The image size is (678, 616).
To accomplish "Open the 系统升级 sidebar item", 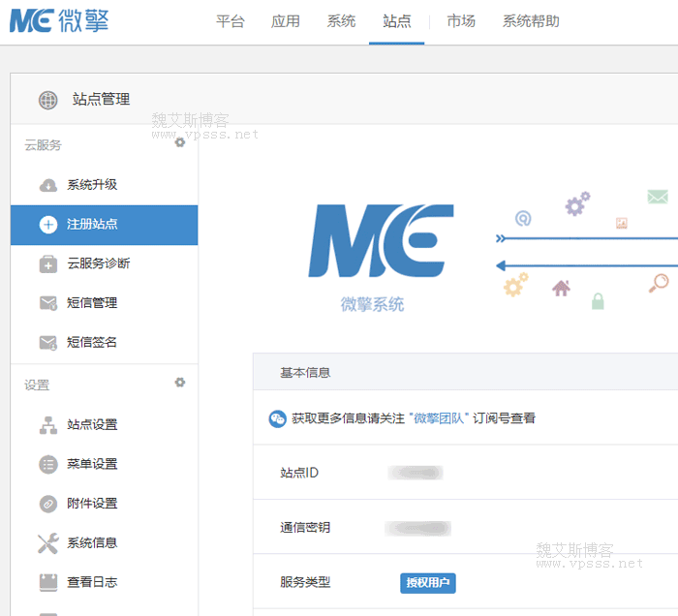I will coord(105,185).
